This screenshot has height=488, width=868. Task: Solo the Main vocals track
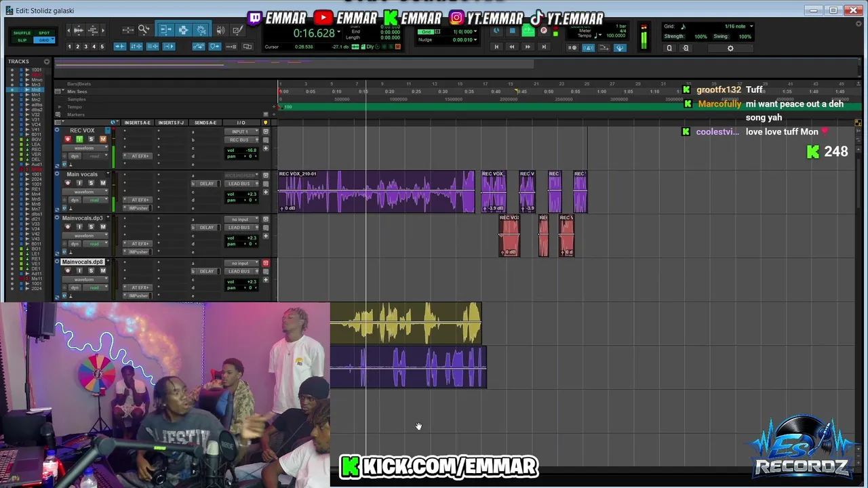(91, 183)
